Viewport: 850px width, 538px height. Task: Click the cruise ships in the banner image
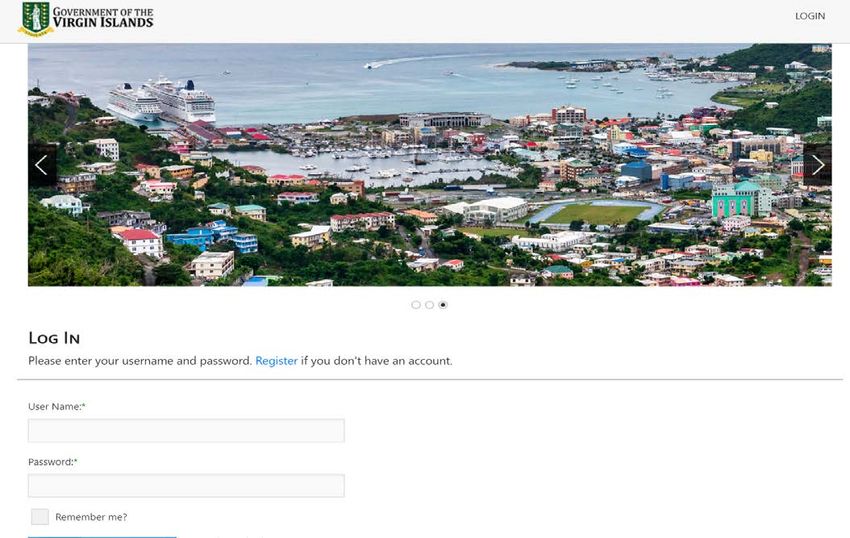point(162,101)
